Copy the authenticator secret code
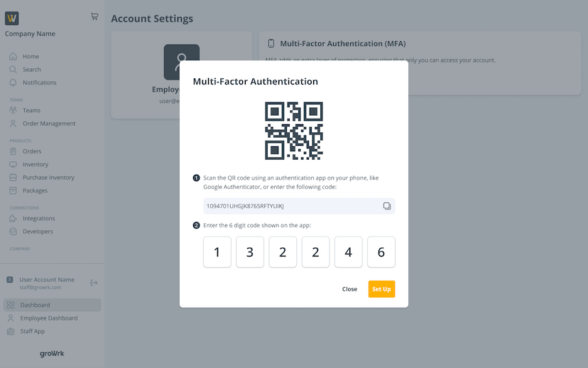This screenshot has width=588, height=368. [x=387, y=206]
